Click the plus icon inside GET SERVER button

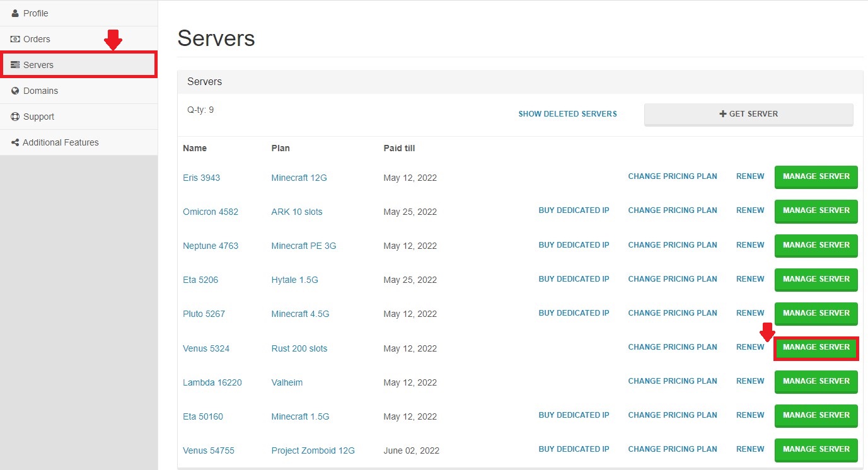point(722,113)
